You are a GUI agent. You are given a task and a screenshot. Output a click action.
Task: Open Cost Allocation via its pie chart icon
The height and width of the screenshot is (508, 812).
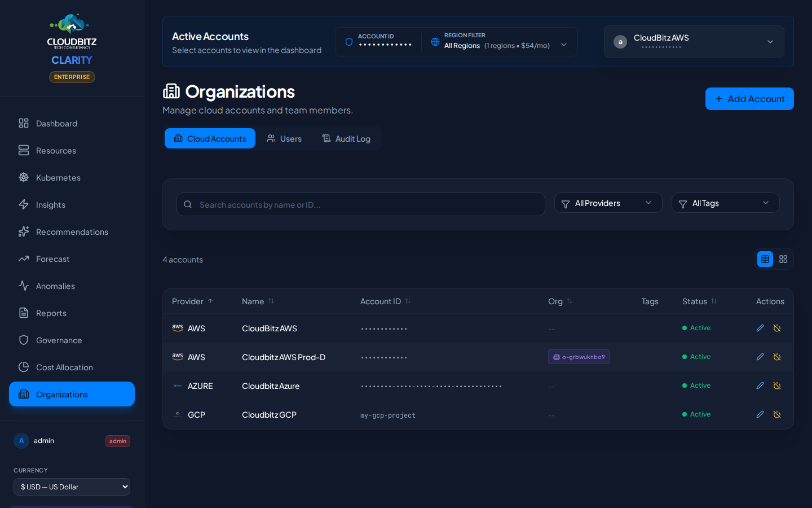pos(24,367)
